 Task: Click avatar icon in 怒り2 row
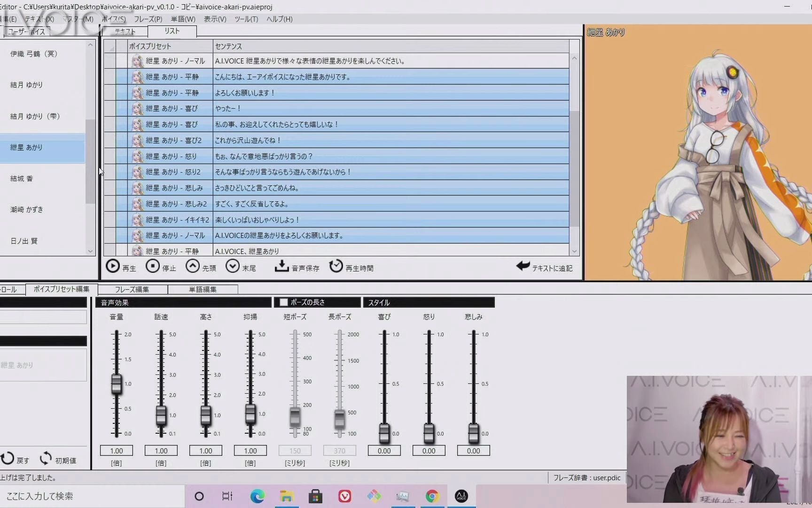tap(137, 172)
